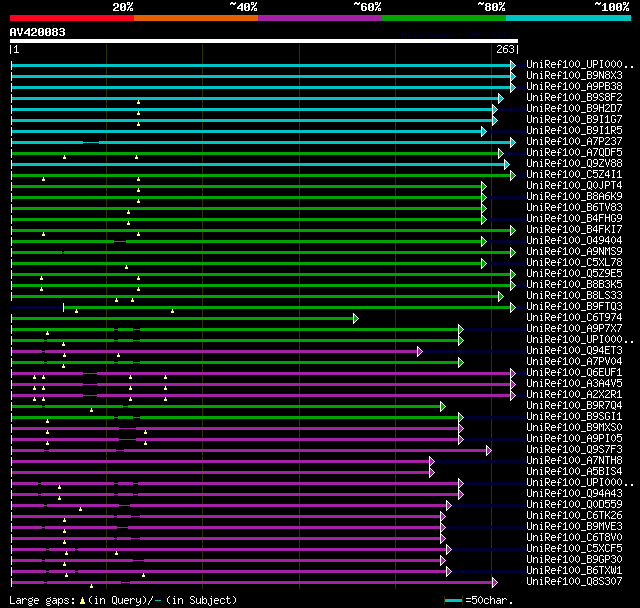Open the UniRef100_A7P237 subject

point(574,142)
